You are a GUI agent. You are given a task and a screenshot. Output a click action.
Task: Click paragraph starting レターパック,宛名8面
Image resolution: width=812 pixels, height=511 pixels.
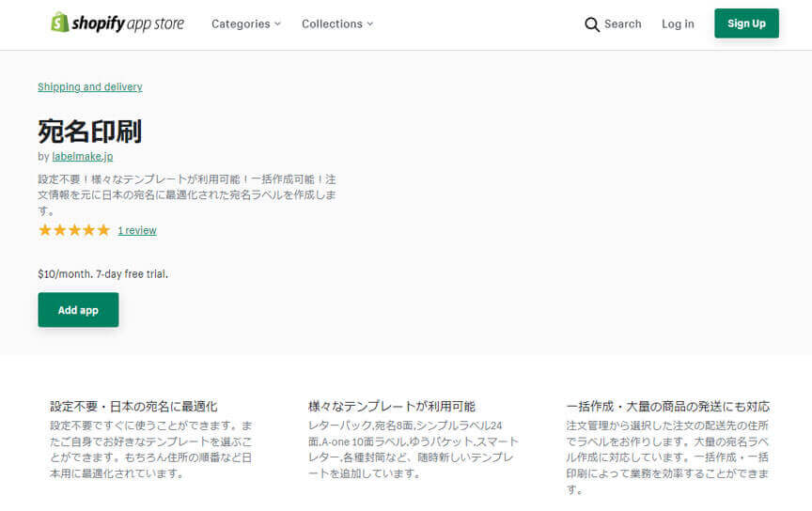414,449
